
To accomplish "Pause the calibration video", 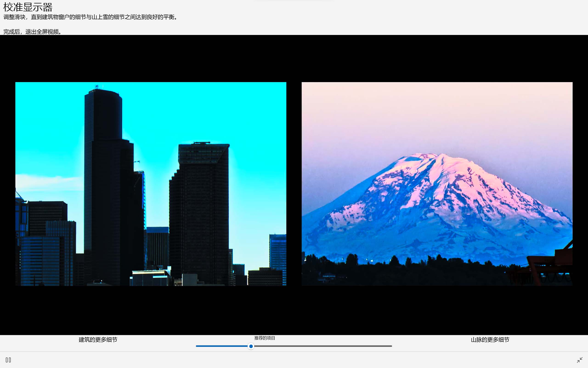I will click(x=8, y=360).
